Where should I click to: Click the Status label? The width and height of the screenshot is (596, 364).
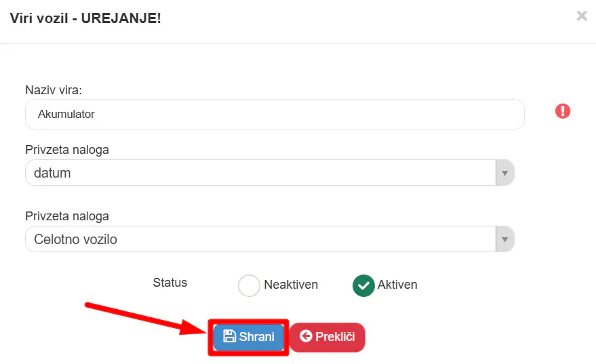[x=170, y=283]
